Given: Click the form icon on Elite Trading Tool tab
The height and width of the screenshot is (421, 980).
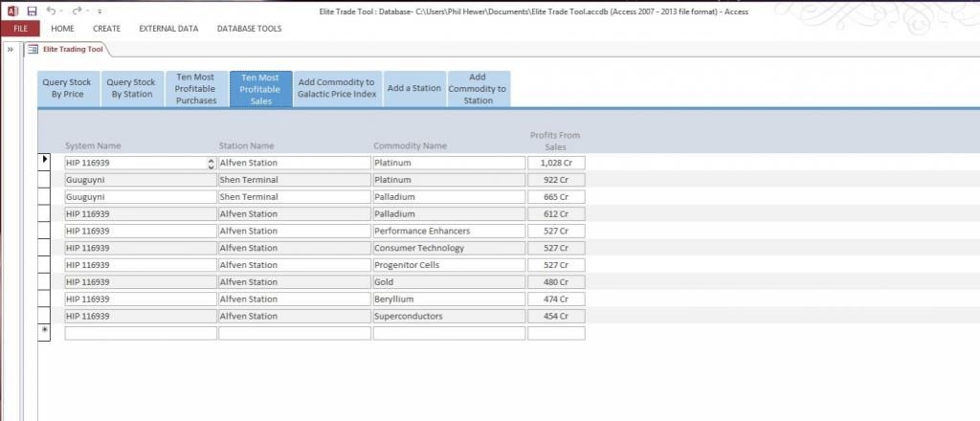Looking at the screenshot, I should (x=33, y=50).
